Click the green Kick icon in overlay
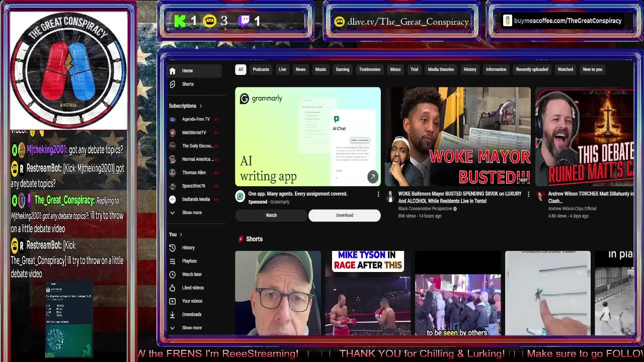 180,21
